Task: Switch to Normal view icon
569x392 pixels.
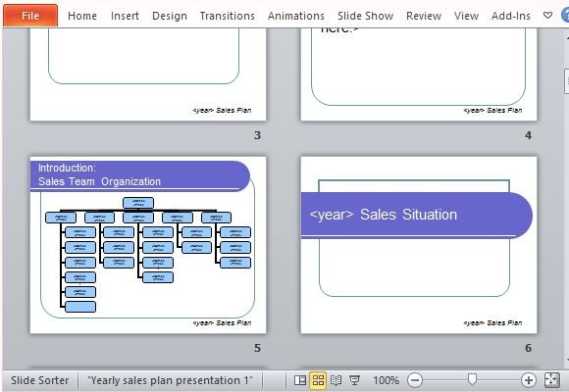Action: (x=300, y=380)
